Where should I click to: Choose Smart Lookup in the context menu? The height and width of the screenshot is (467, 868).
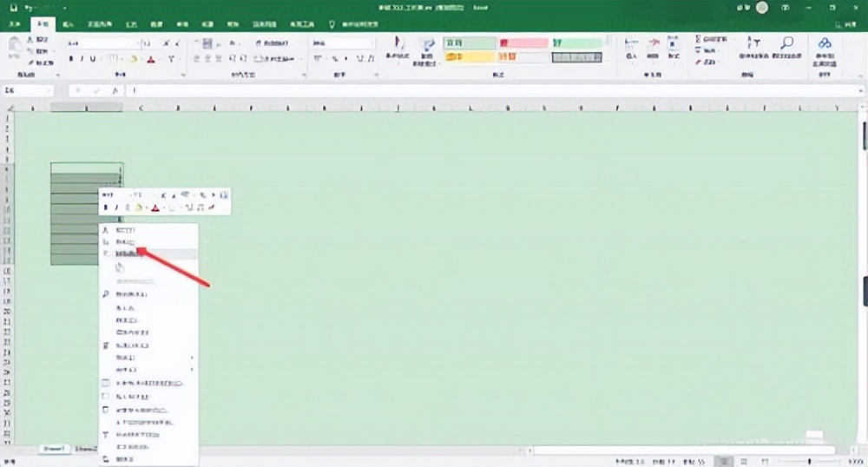[148, 293]
